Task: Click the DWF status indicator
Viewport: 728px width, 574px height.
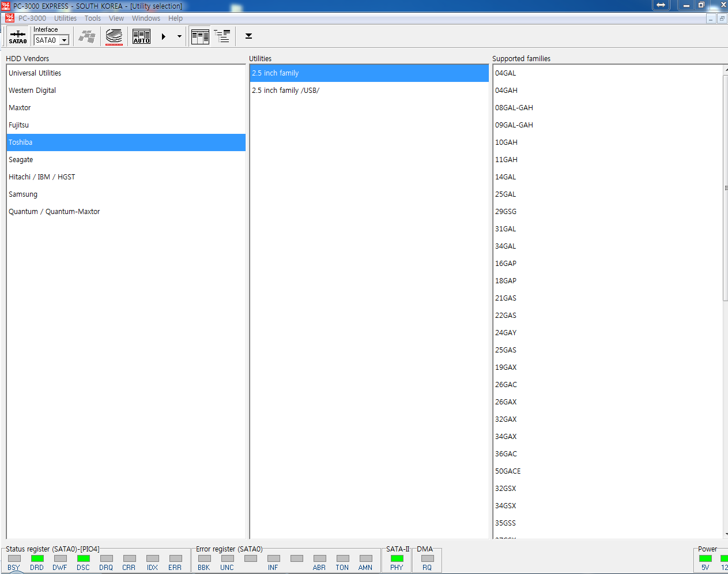Action: click(60, 558)
